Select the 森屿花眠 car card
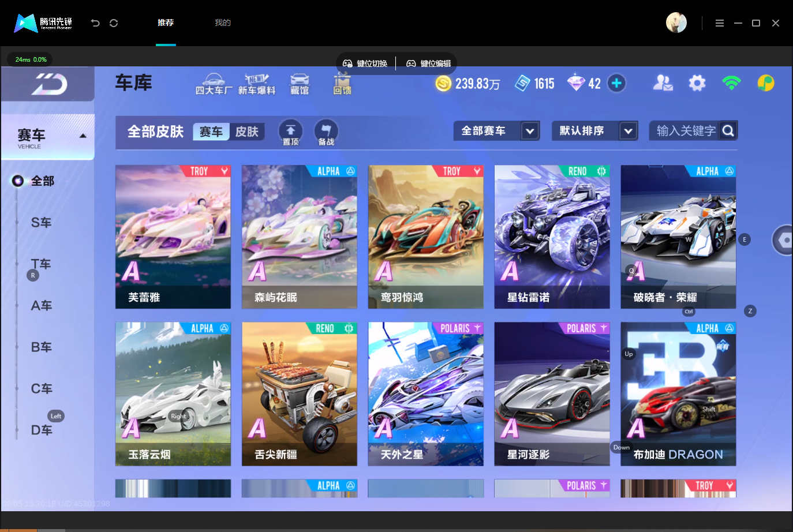Image resolution: width=793 pixels, height=532 pixels. tap(300, 237)
